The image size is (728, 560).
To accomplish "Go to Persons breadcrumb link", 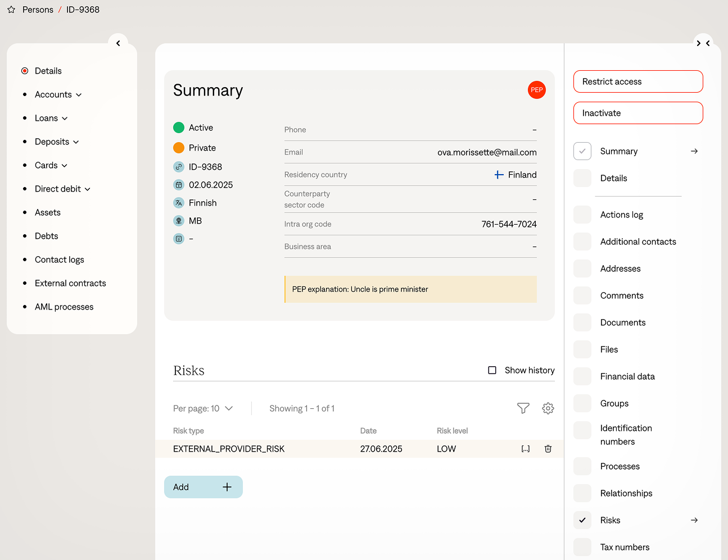I will 38,10.
